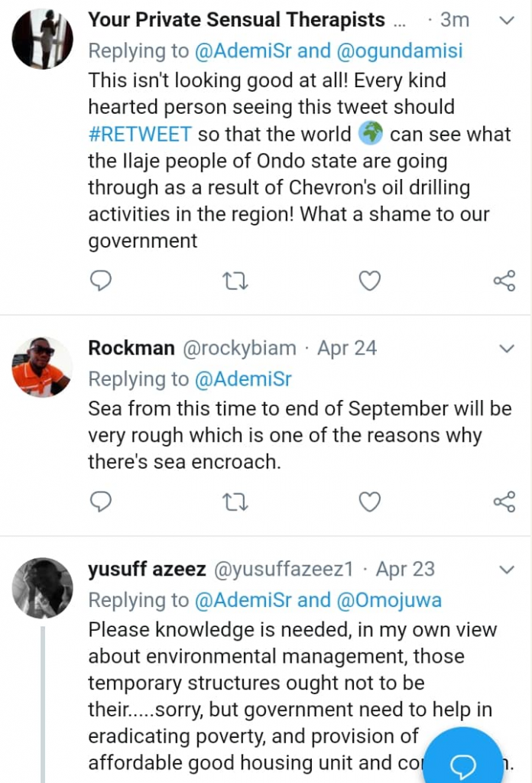The image size is (532, 783).
Task: Expand options for Private Sensual Therapists tweet
Action: 507,21
